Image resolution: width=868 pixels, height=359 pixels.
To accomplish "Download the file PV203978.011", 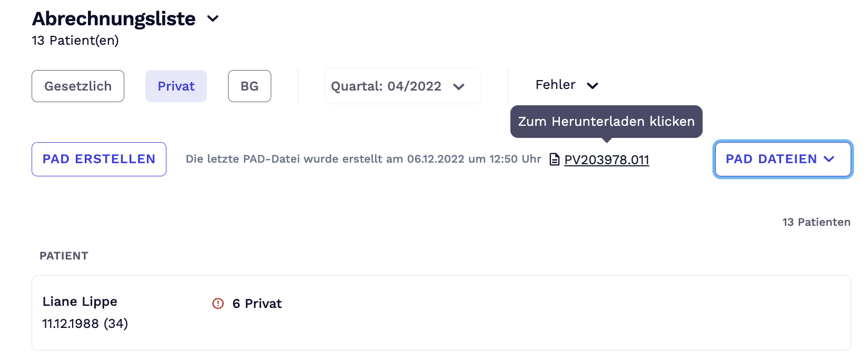I will coord(607,159).
